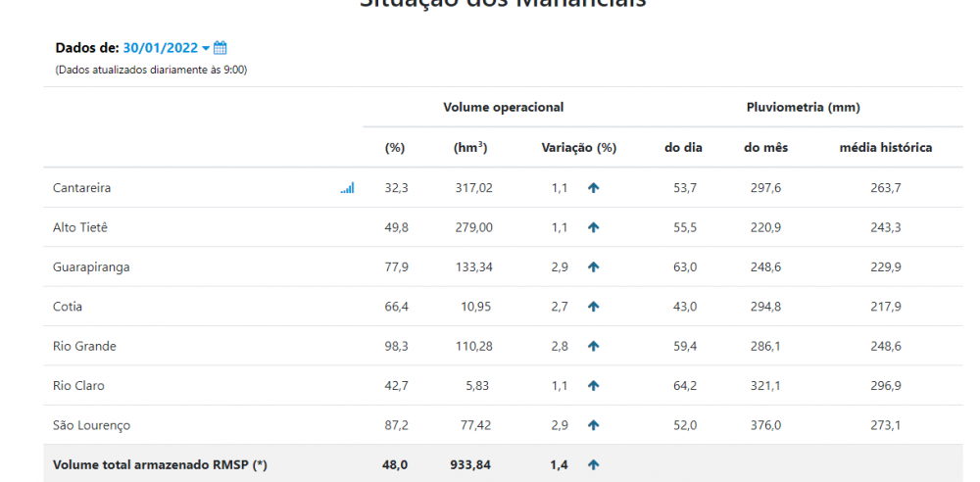Click the up arrow in the RMSP total row
The image size is (980, 482).
(593, 464)
